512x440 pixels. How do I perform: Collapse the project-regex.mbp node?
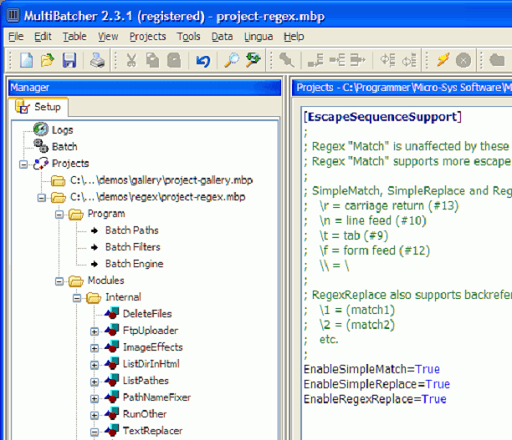[41, 198]
